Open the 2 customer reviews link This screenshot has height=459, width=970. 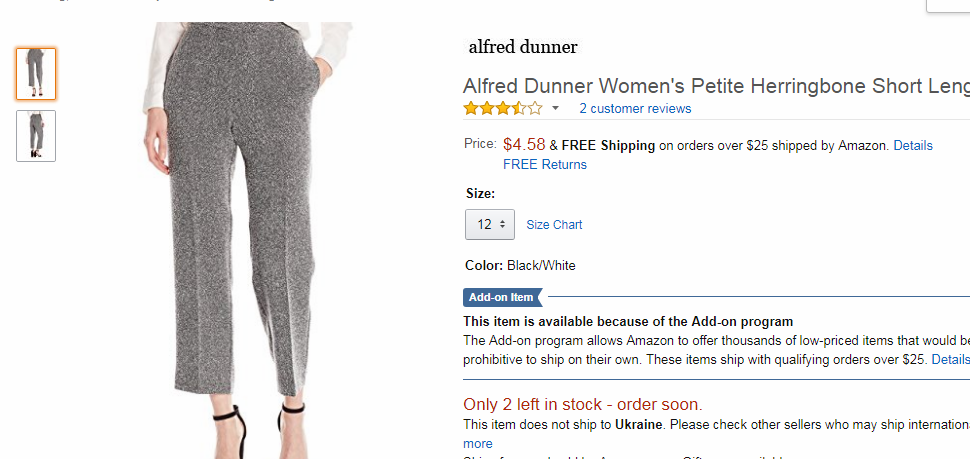[x=635, y=109]
